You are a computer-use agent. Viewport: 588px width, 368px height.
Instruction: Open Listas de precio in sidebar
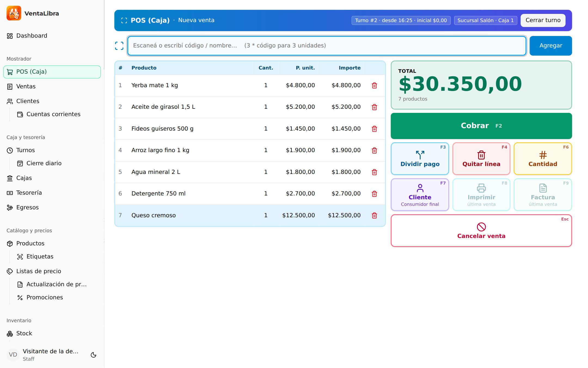tap(52, 271)
